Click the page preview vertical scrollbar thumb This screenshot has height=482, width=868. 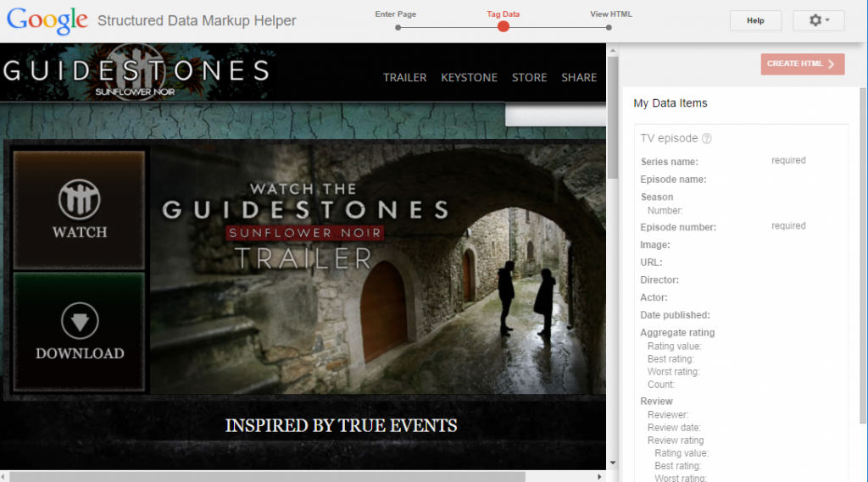point(612,117)
